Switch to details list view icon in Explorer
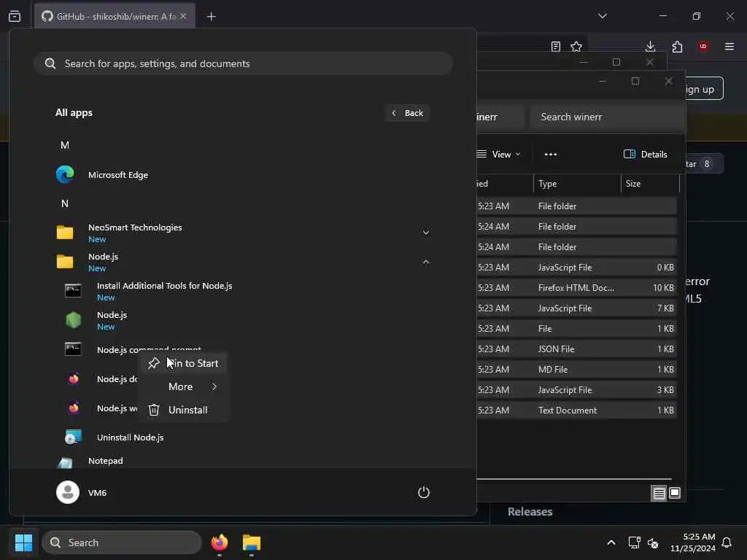The width and height of the screenshot is (747, 560). coord(659,494)
